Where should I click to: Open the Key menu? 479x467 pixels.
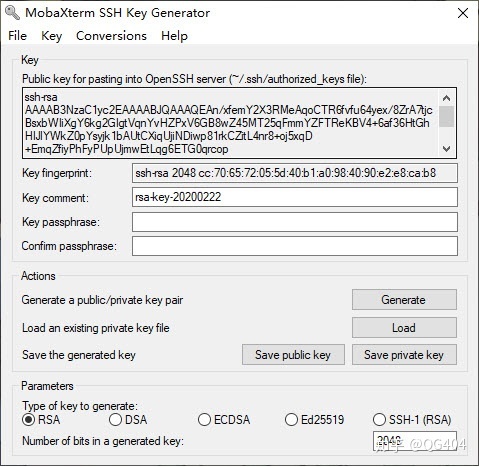pos(51,36)
